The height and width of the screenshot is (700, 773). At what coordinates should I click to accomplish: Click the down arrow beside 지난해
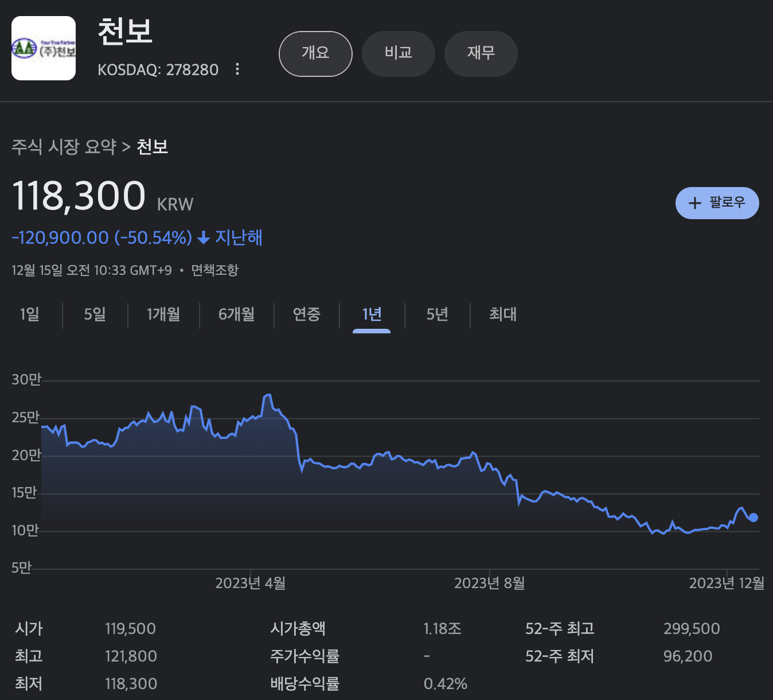pos(204,238)
